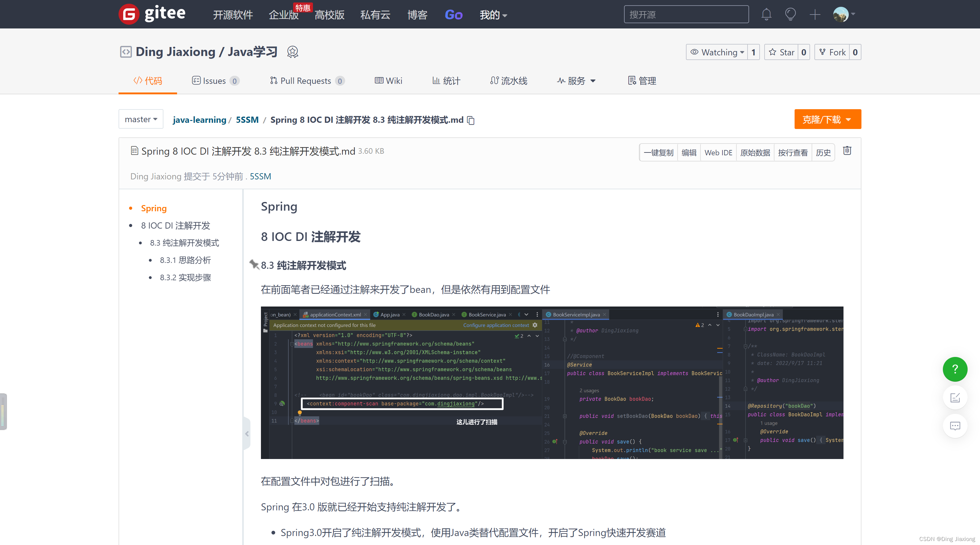Open the Gitee logo homepage
This screenshot has width=980, height=545.
pyautogui.click(x=152, y=14)
